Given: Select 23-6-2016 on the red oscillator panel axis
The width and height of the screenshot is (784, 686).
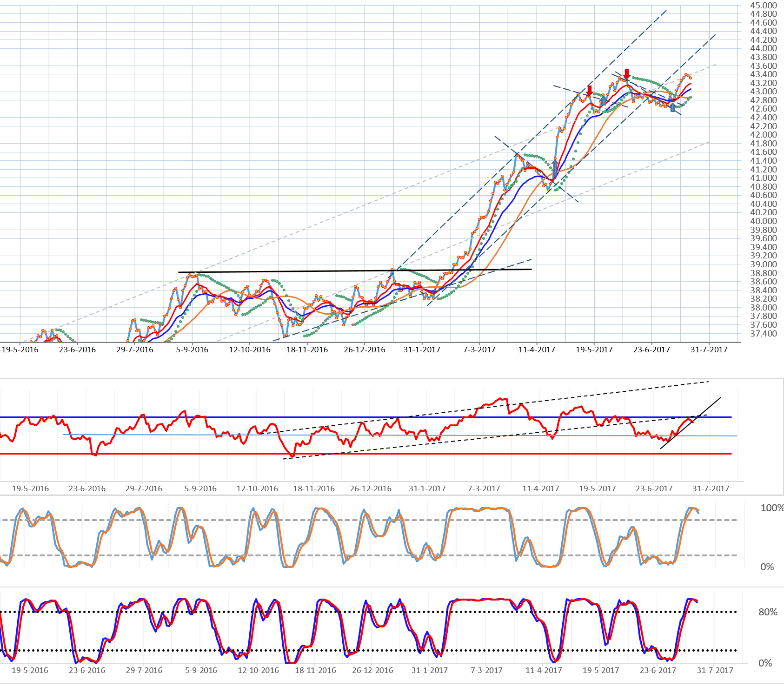Looking at the screenshot, I should point(87,488).
